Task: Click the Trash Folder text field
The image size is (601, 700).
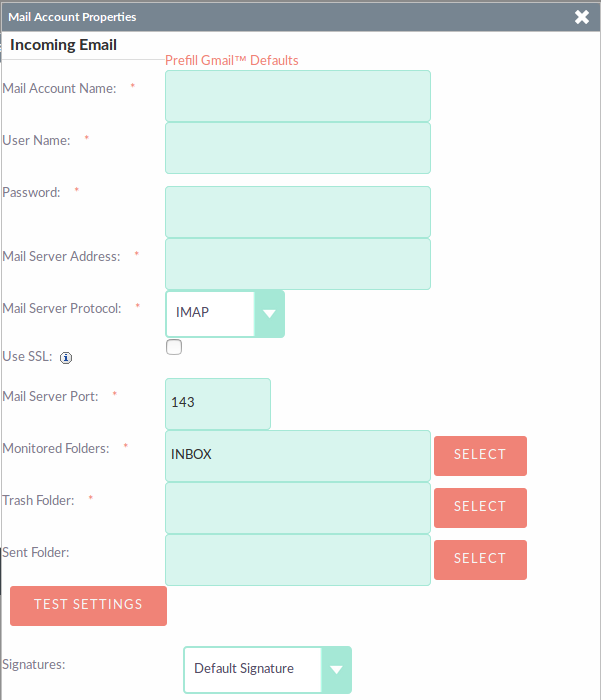Action: [298, 508]
